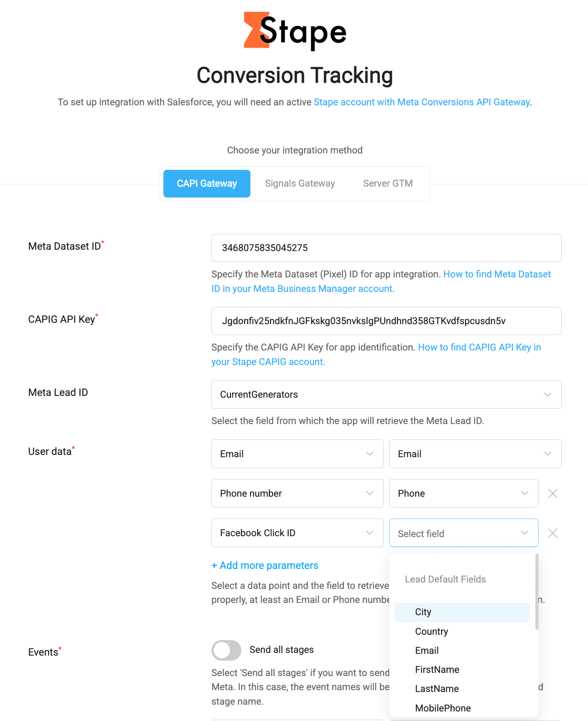
Task: Open Stape account with Meta Conversions link
Action: pos(421,102)
